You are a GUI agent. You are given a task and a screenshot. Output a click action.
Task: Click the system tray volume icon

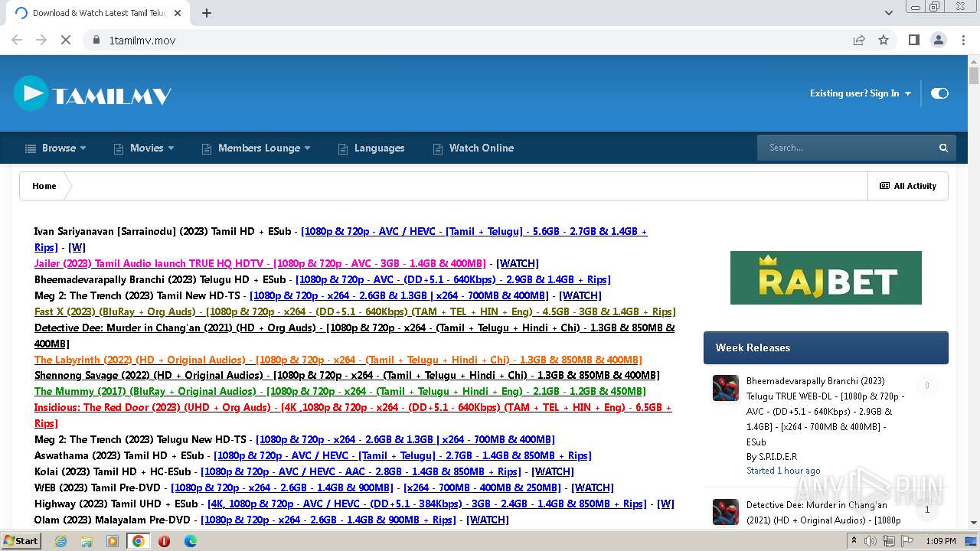(871, 541)
